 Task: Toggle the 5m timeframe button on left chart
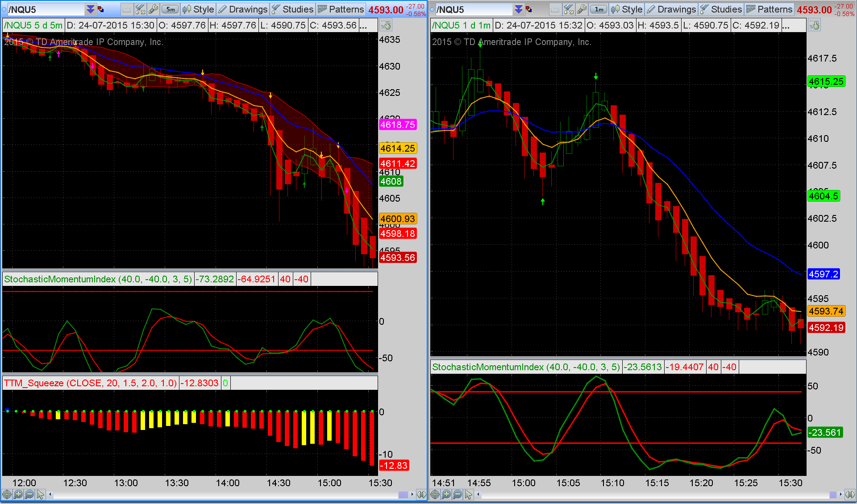click(x=171, y=9)
